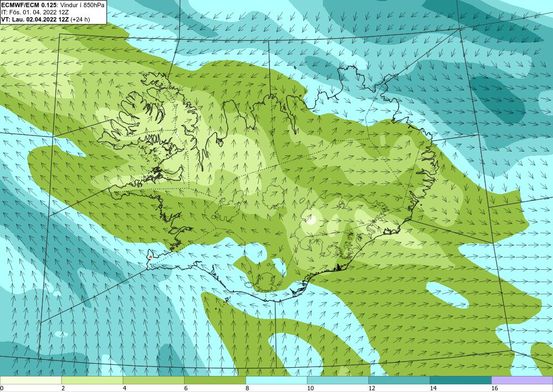Click the legend value label "6"
Screen dimensions: 553x392
(185, 388)
